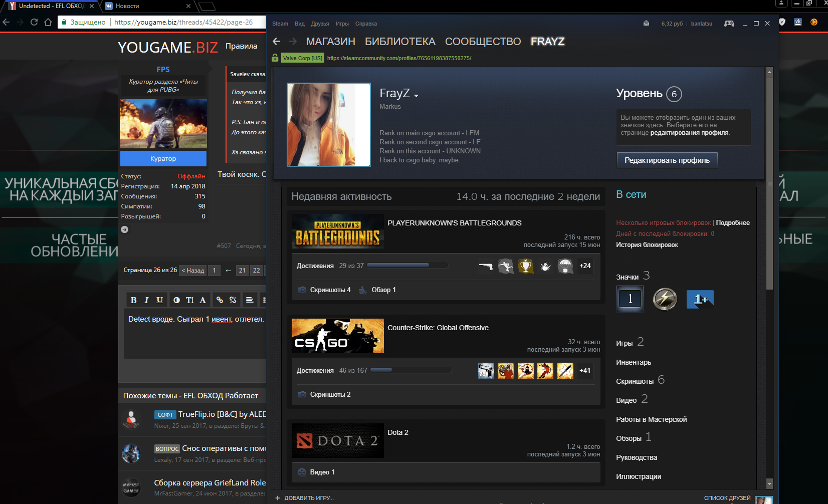Open the FRAYZ profile tab
The image size is (828, 504).
pos(547,42)
